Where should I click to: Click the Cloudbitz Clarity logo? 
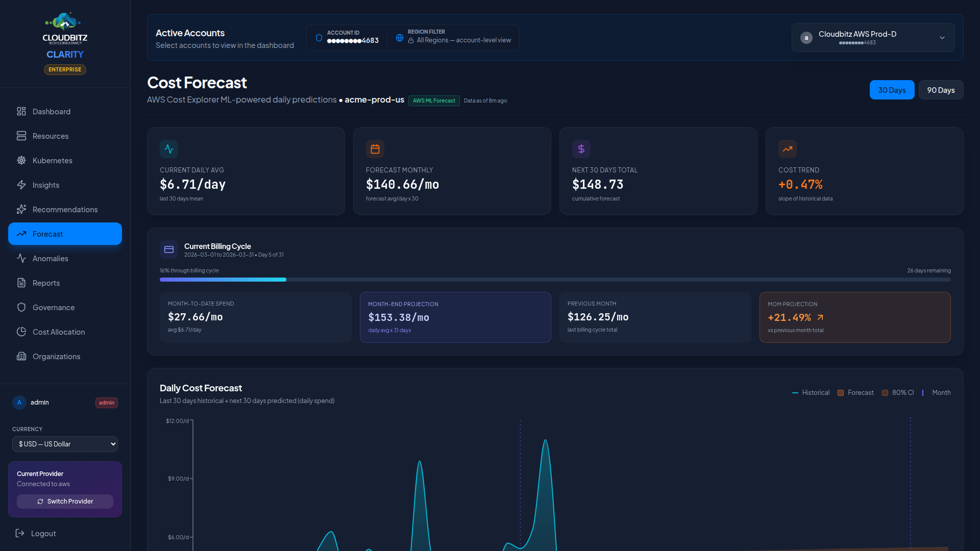click(x=65, y=36)
